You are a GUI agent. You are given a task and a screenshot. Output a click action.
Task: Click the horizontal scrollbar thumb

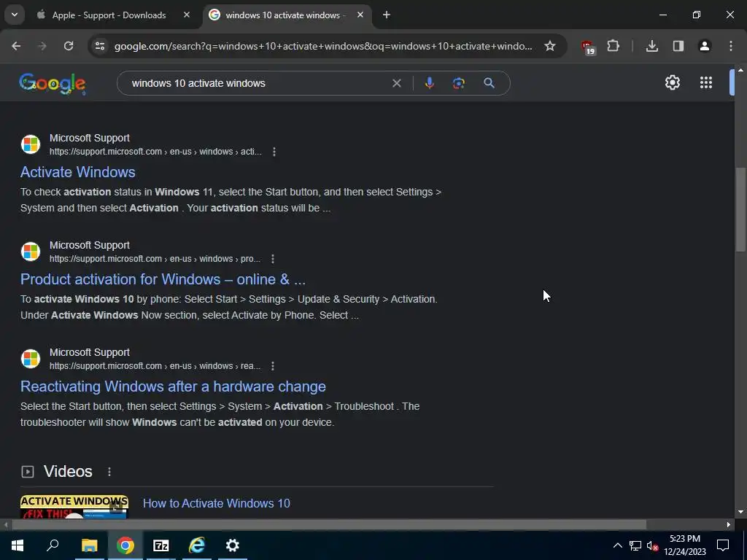(x=329, y=525)
